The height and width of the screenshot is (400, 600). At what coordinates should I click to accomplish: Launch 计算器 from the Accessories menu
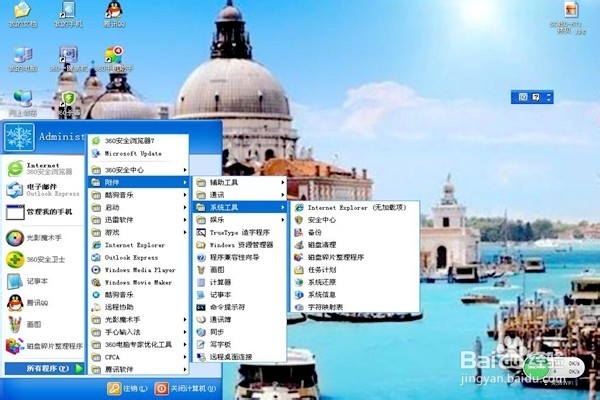[x=240, y=282]
